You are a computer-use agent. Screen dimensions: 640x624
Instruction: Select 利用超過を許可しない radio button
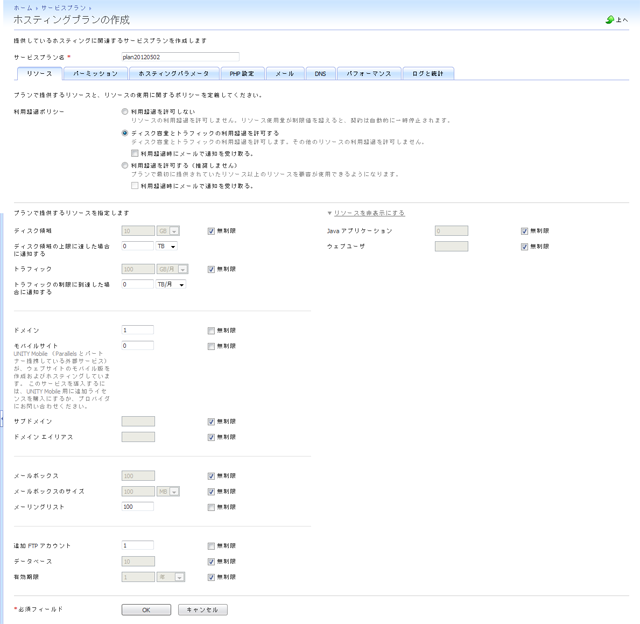click(x=124, y=111)
